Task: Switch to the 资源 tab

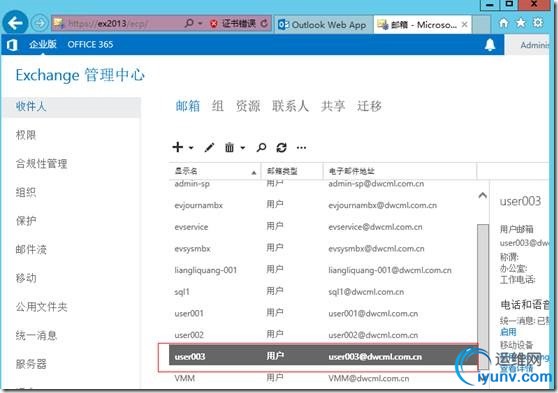Action: [x=248, y=106]
